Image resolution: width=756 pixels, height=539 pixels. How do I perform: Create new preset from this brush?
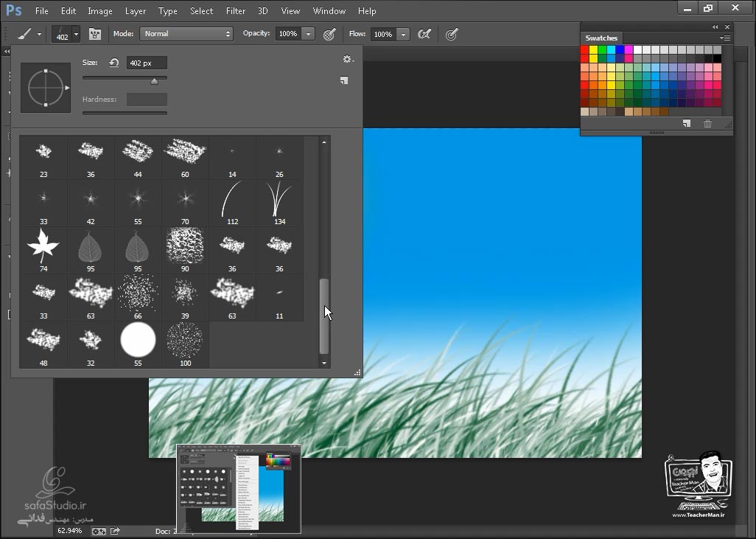[344, 80]
